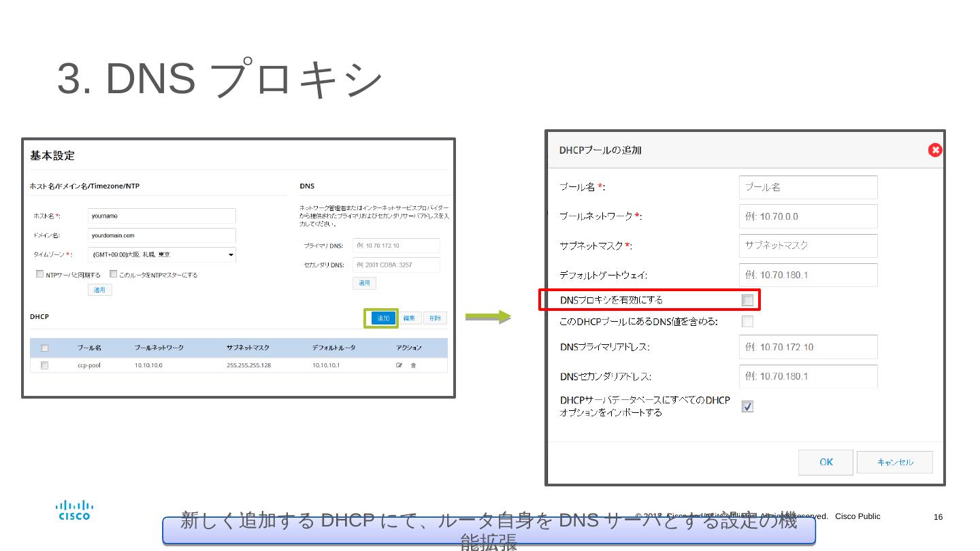Close the DHCP pool dialog via red X
This screenshot has width=980, height=551.
pyautogui.click(x=935, y=150)
